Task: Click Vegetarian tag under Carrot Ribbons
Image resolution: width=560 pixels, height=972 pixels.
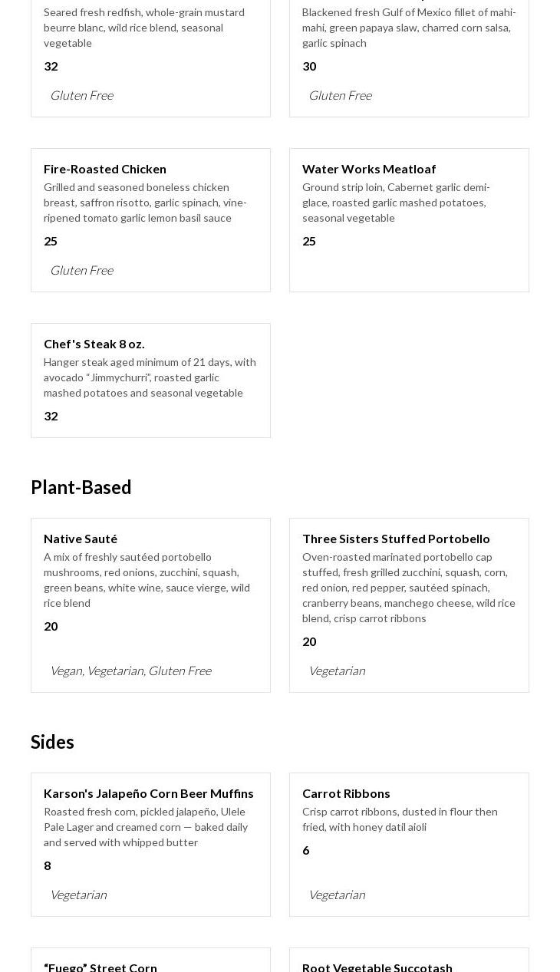Action: (337, 895)
